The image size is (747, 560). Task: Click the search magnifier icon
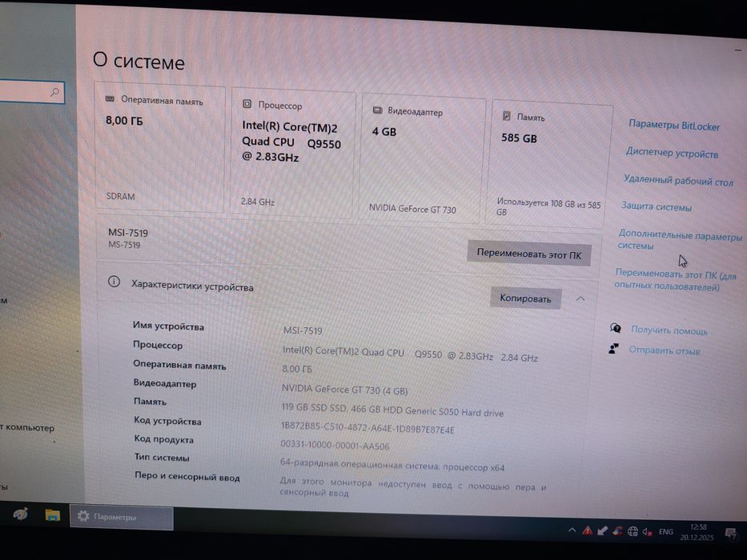(x=54, y=91)
